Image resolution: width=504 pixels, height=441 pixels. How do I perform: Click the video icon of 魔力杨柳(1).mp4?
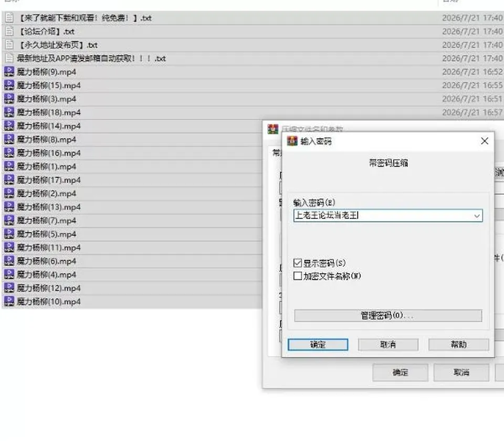coord(9,166)
